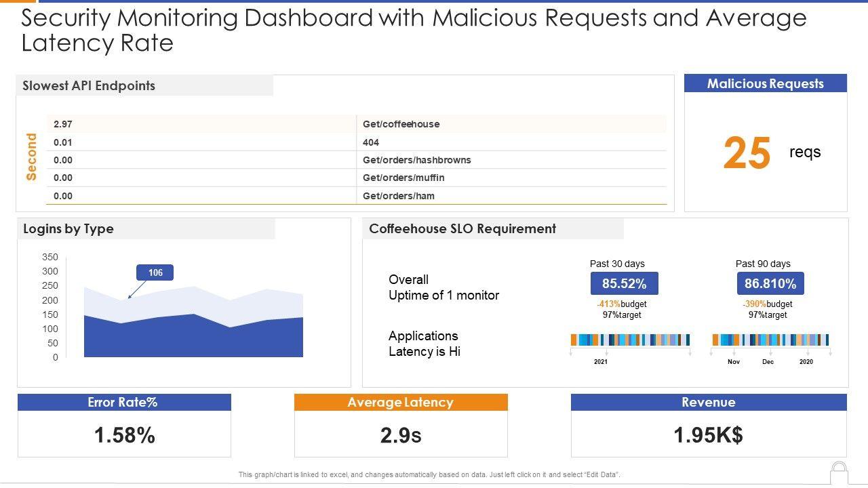Click the dashboard title heading

[414, 30]
